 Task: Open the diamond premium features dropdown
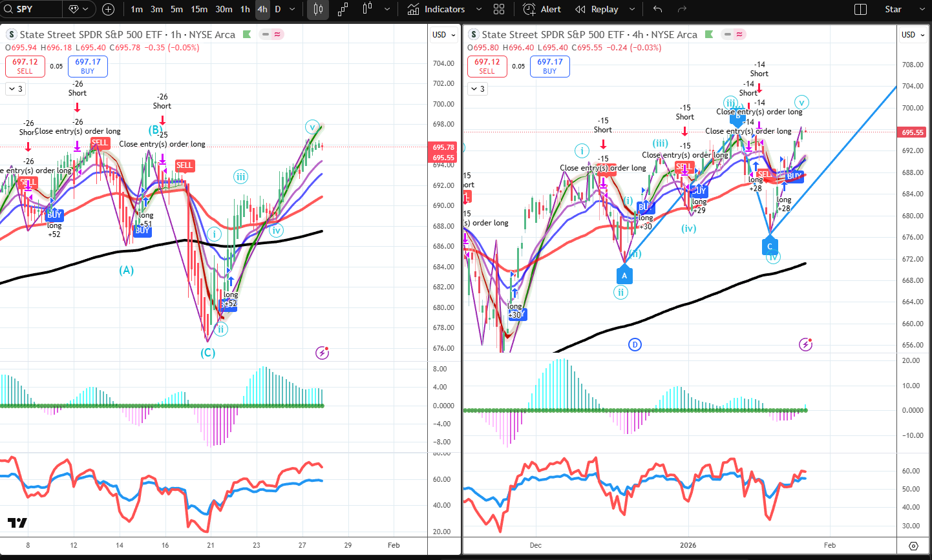[x=79, y=9]
